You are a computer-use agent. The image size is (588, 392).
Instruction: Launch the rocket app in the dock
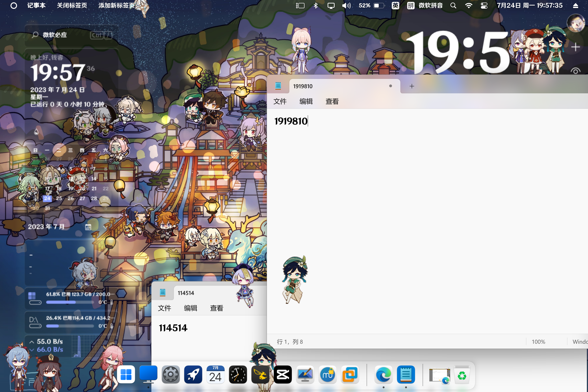pos(193,374)
